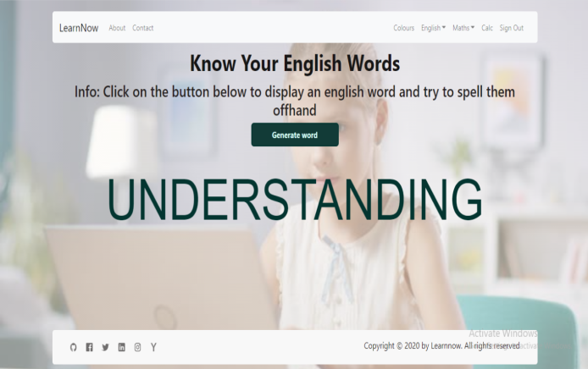Click the copyright text in footer
Screen dimensions: 588x369
[441, 345]
